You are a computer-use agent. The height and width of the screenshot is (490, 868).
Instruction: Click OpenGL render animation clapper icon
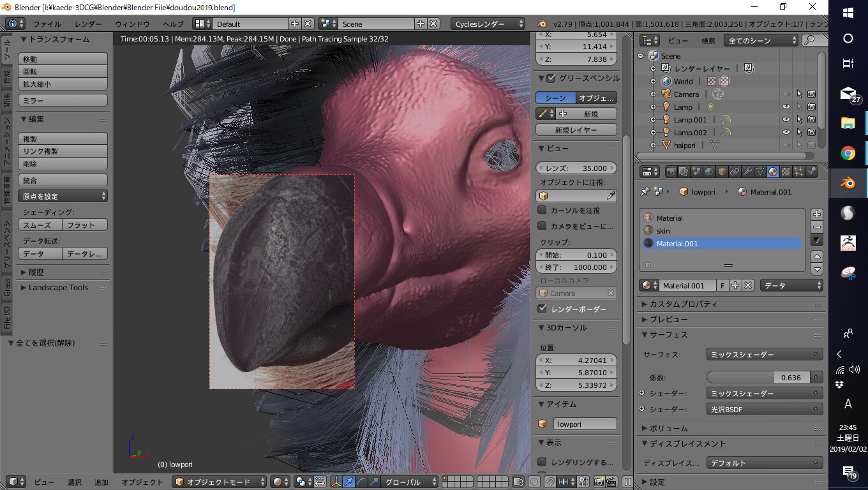point(612,482)
